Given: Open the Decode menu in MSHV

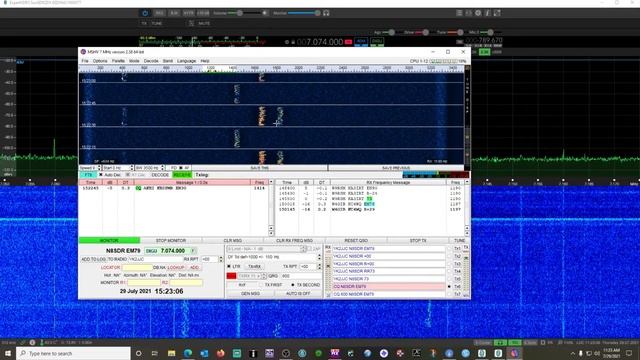Looking at the screenshot, I should (x=151, y=61).
